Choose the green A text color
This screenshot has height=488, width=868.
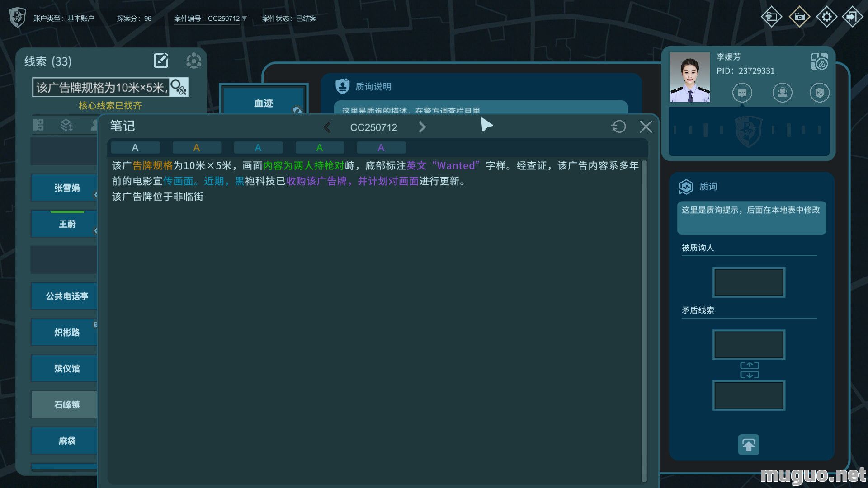click(320, 148)
